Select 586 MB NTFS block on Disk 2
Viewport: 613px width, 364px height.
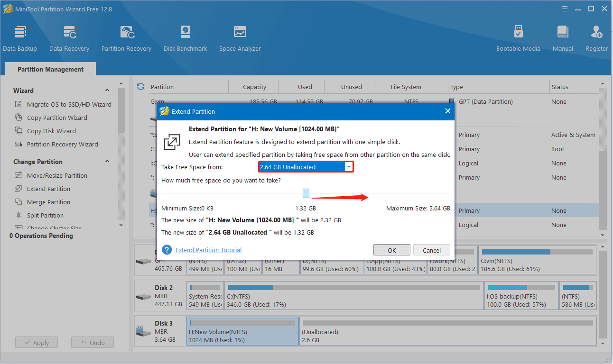(578, 295)
